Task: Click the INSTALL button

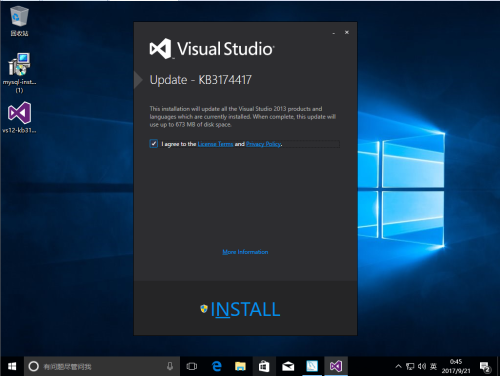Action: coord(240,309)
